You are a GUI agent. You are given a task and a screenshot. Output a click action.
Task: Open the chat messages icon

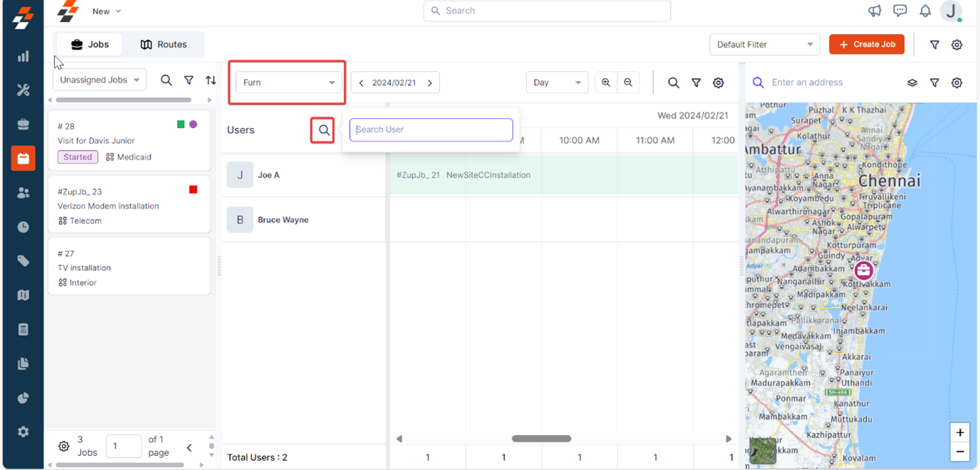coord(900,11)
